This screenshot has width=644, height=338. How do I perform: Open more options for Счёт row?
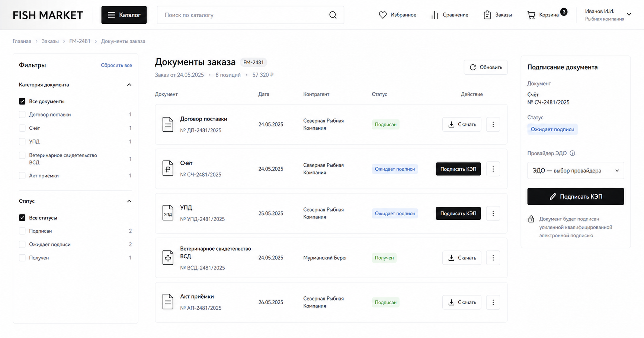[x=493, y=169]
